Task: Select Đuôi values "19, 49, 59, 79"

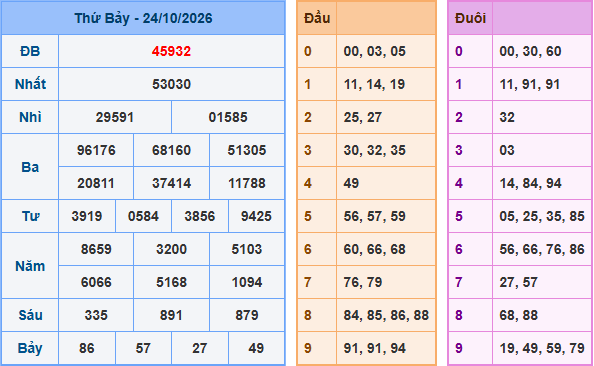Action: click(x=542, y=348)
